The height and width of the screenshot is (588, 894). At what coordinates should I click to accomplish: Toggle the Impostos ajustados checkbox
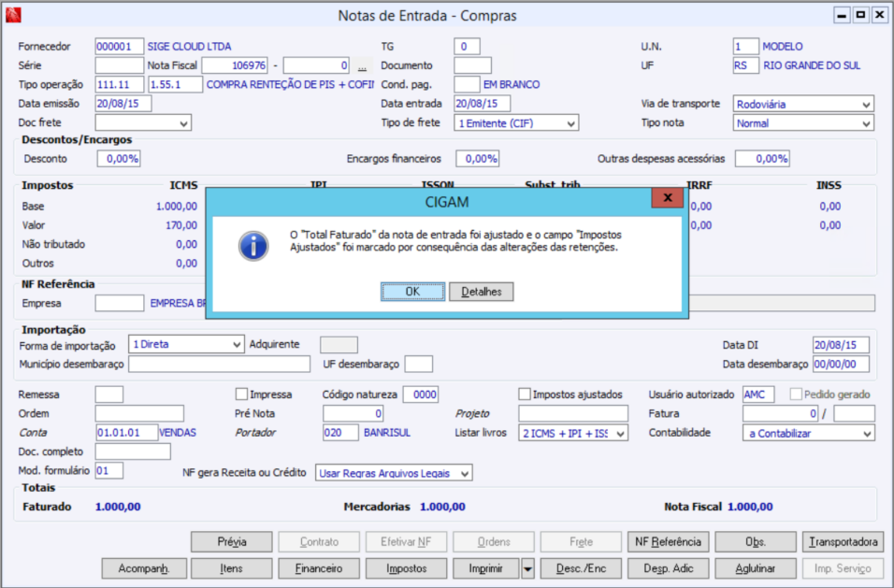coord(525,394)
